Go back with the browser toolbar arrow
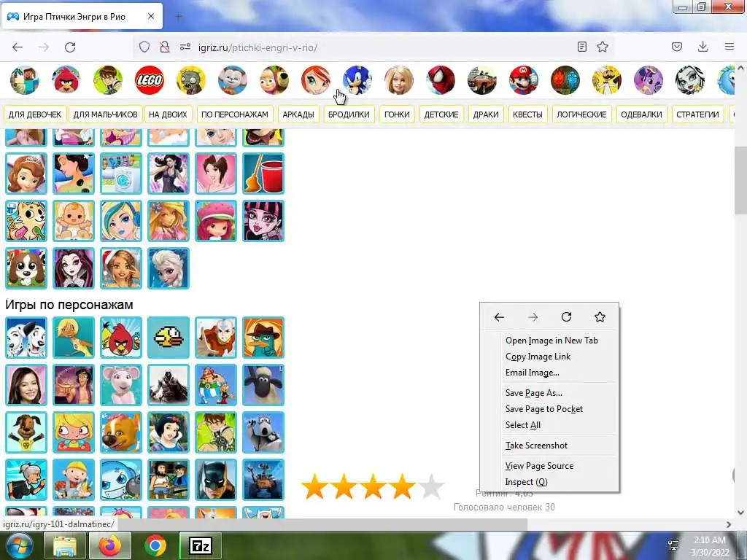The image size is (747, 560). click(18, 47)
